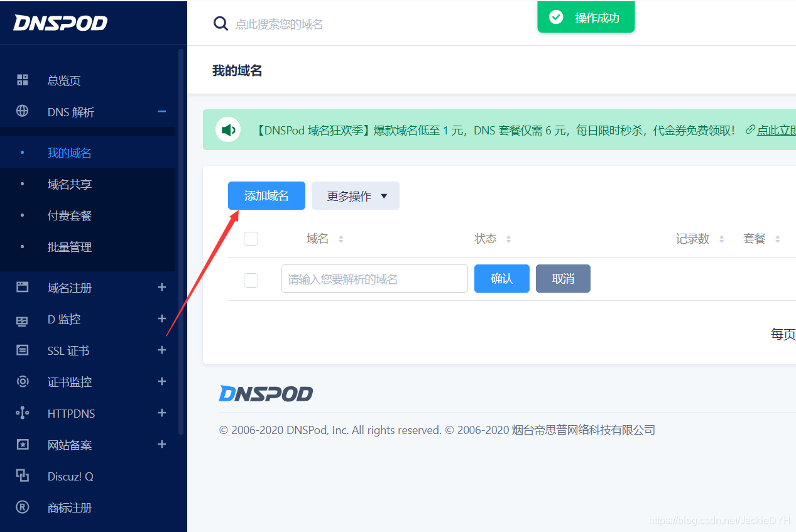The height and width of the screenshot is (532, 796).
Task: Click the 每页 pagination label
Action: pyautogui.click(x=783, y=334)
